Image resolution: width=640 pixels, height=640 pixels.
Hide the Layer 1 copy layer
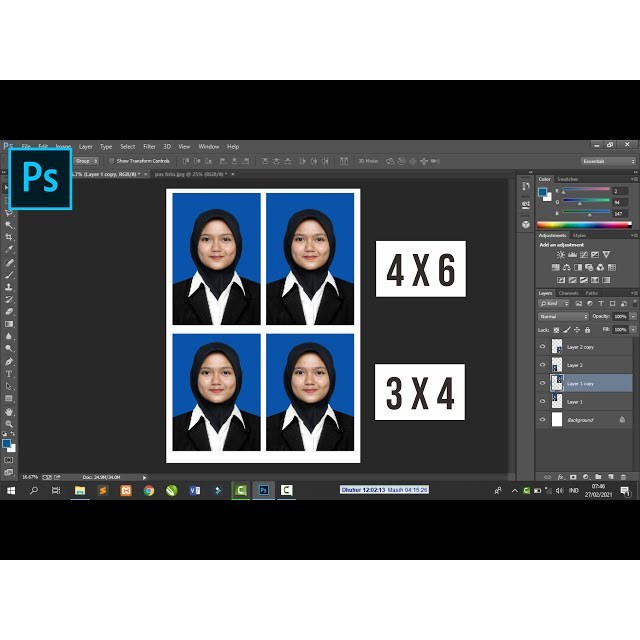click(542, 383)
